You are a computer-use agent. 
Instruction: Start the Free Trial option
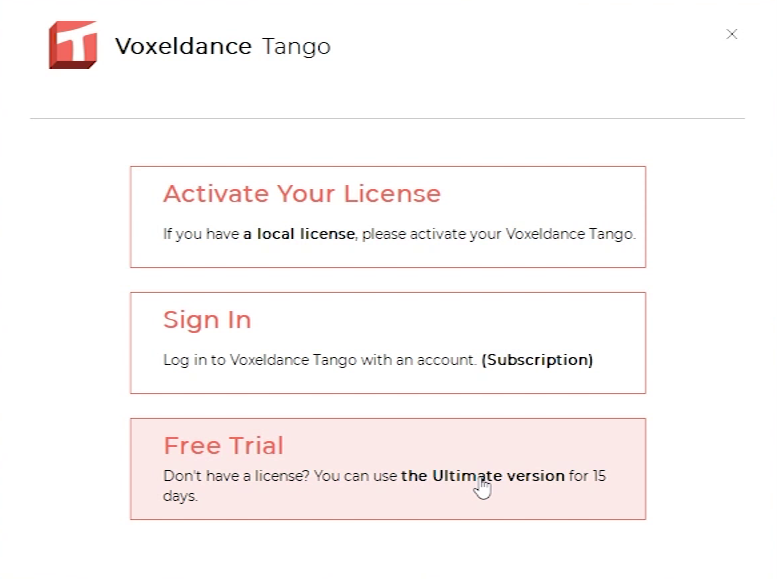388,469
